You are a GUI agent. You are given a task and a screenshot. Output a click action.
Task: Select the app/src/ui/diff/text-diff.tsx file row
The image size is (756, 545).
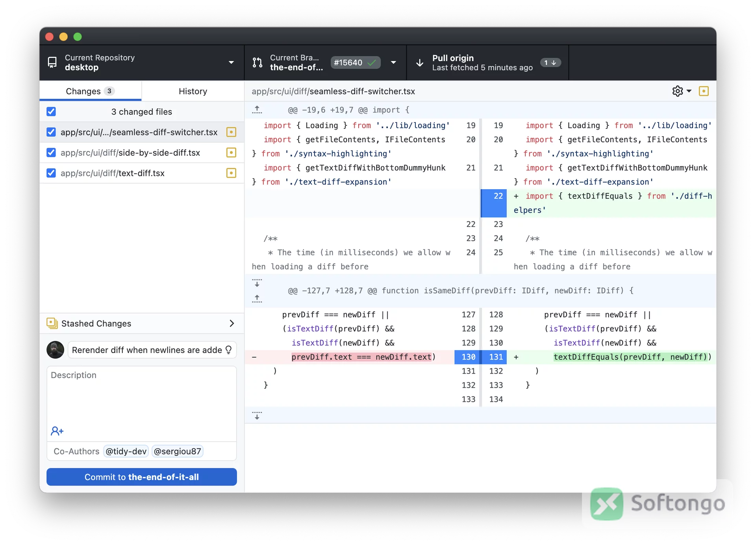pyautogui.click(x=142, y=173)
